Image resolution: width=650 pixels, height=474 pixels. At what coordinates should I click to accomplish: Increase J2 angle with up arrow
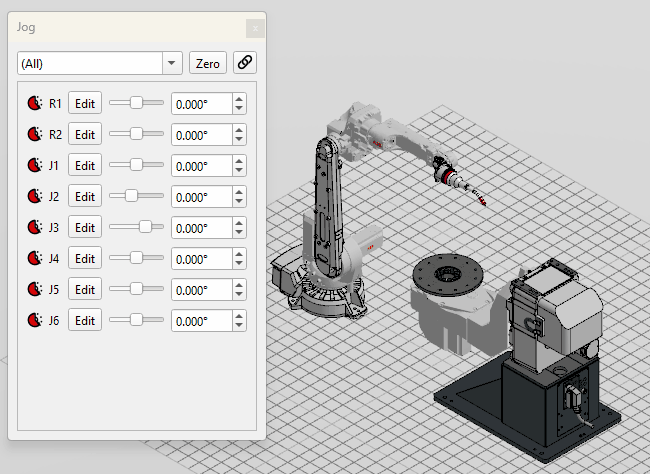point(239,192)
